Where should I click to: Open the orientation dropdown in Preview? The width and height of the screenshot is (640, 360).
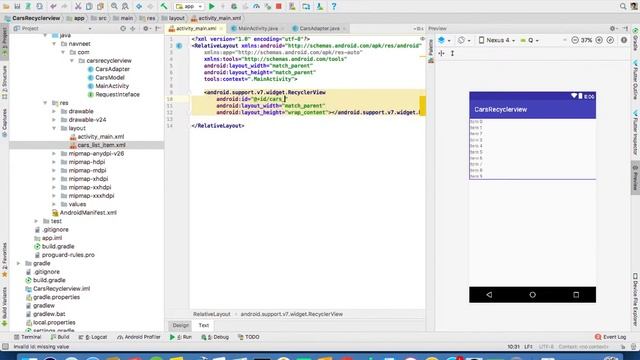pos(464,40)
